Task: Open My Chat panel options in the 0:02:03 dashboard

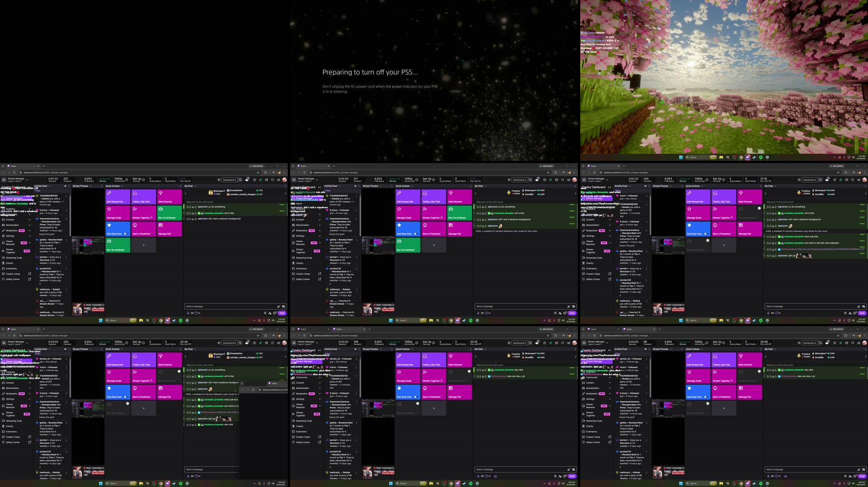Action: [x=575, y=186]
